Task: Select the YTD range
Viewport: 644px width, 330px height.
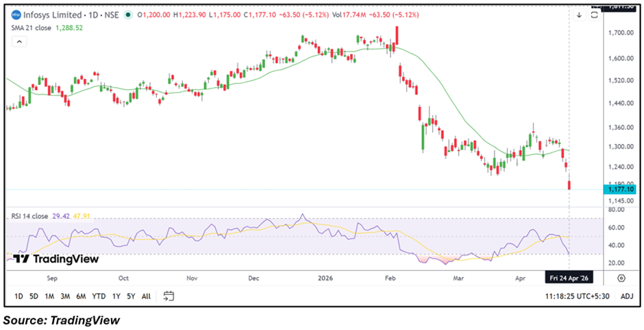Action: pyautogui.click(x=99, y=296)
